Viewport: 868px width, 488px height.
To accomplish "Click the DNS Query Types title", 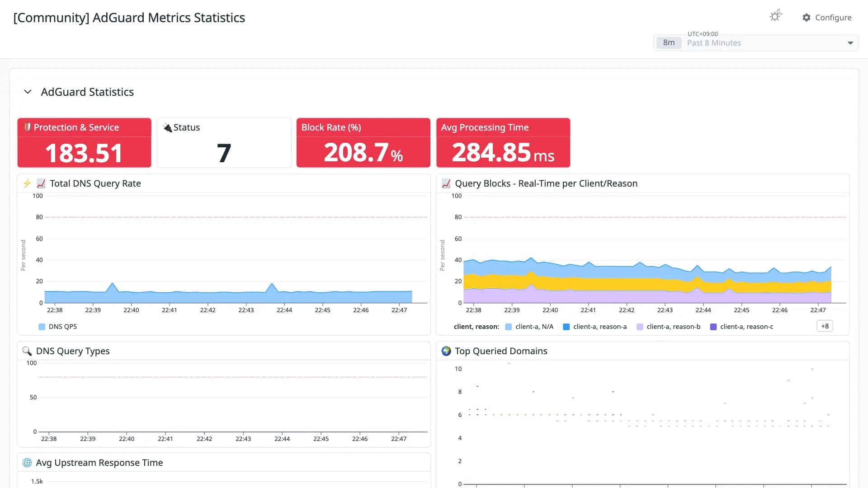I will tap(73, 351).
